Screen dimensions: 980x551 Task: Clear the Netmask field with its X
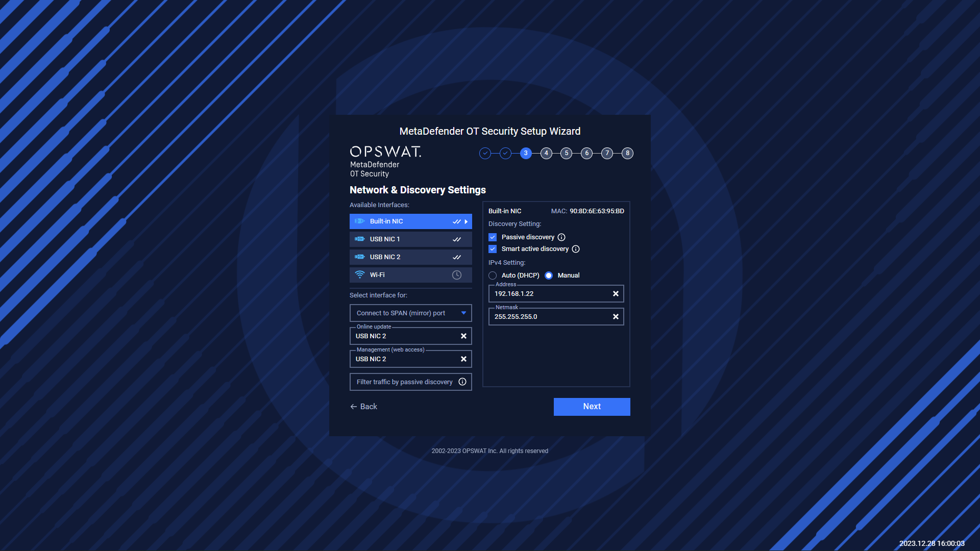click(x=616, y=317)
